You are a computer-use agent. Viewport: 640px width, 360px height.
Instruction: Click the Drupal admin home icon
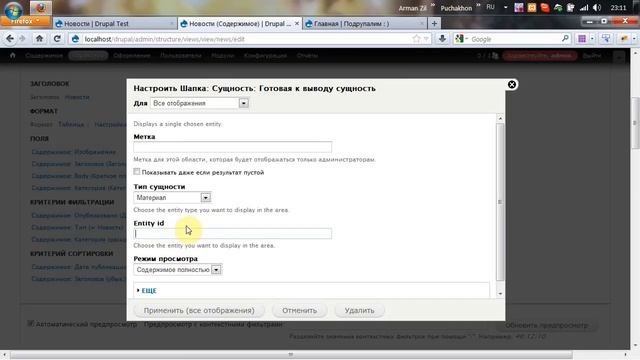click(13, 56)
